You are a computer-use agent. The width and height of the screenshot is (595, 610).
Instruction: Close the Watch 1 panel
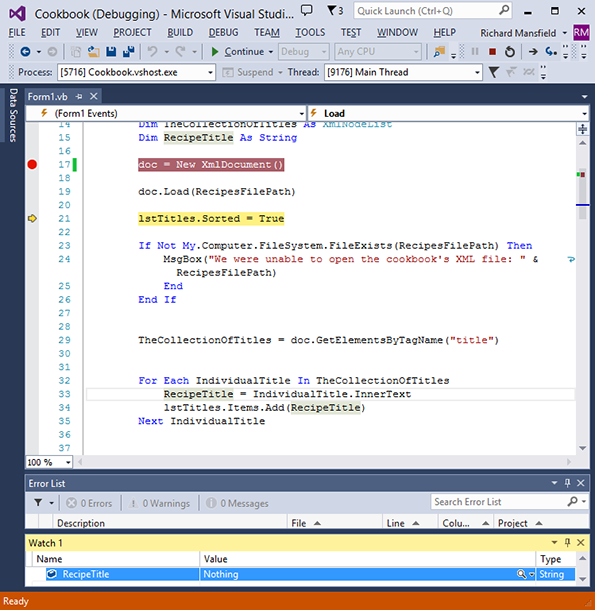581,542
